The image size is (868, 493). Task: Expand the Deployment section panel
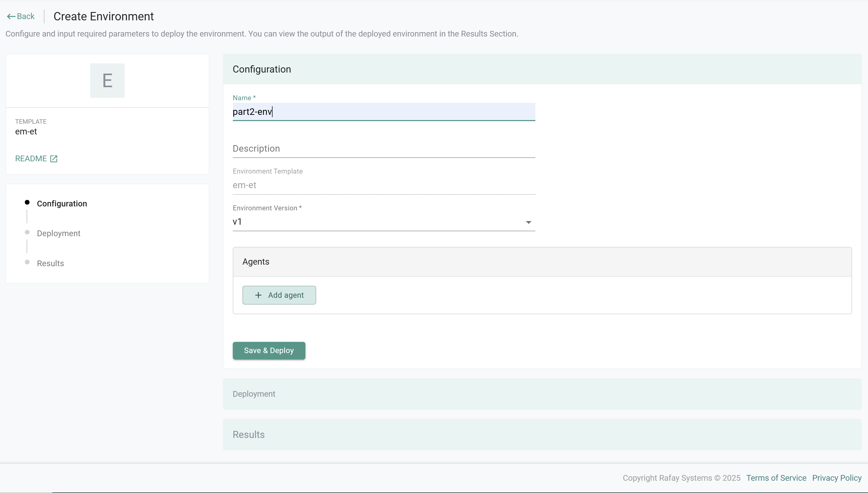coord(542,394)
